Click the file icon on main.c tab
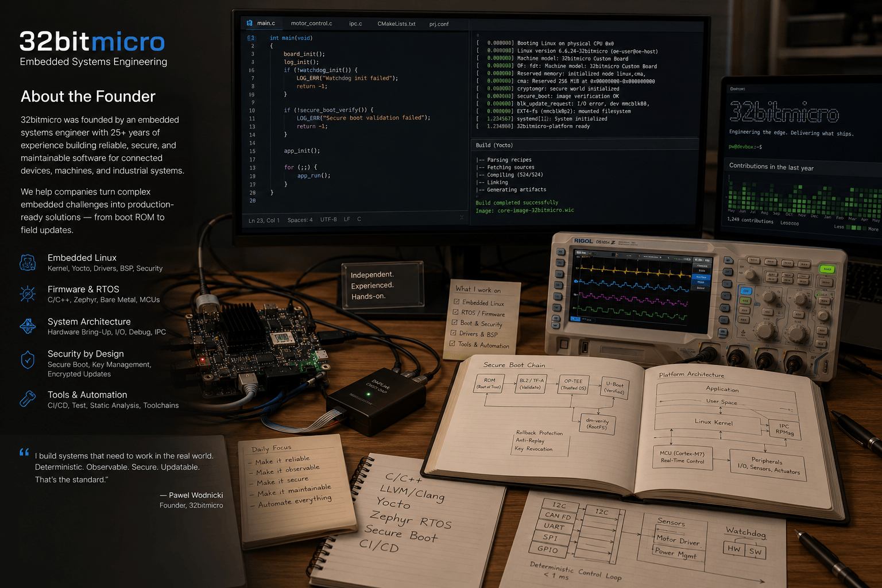Viewport: 882px width, 588px height. pyautogui.click(x=249, y=24)
